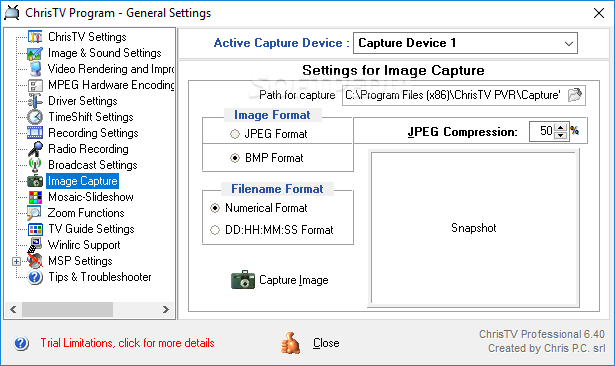Select the BMP Format radio button
The width and height of the screenshot is (615, 366).
click(235, 158)
